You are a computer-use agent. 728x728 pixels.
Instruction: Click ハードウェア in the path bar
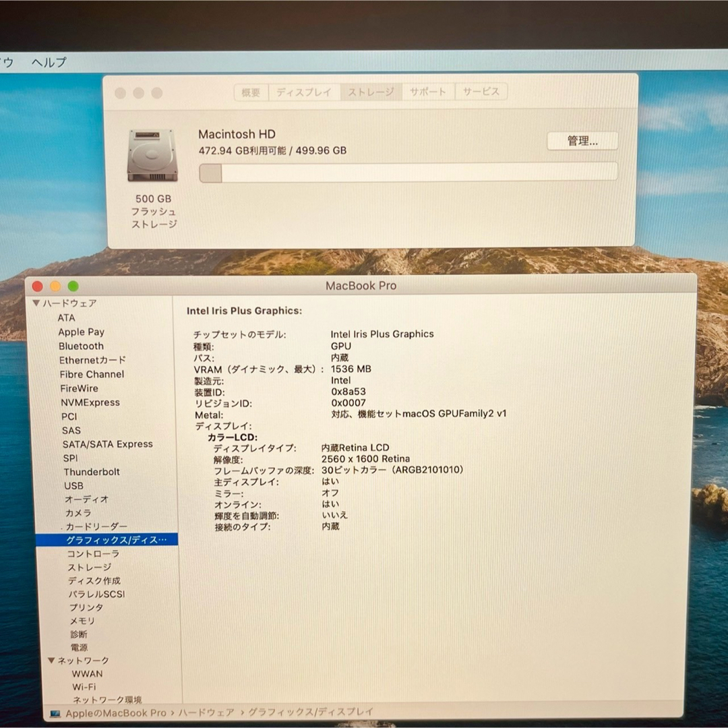point(207,712)
